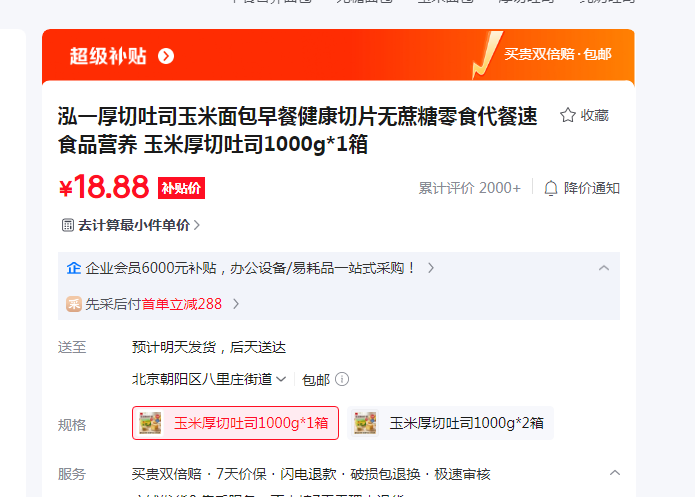Expand the arrow after 去计算最小件单价

[197, 225]
